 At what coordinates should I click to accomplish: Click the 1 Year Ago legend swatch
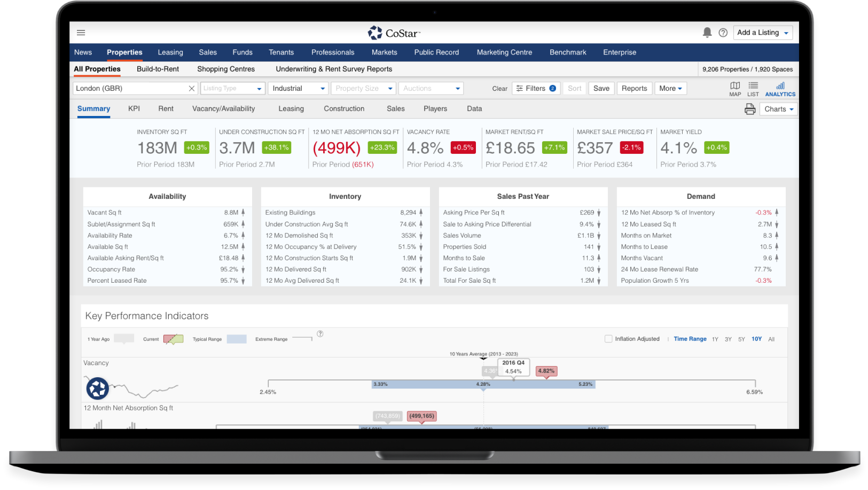click(124, 339)
